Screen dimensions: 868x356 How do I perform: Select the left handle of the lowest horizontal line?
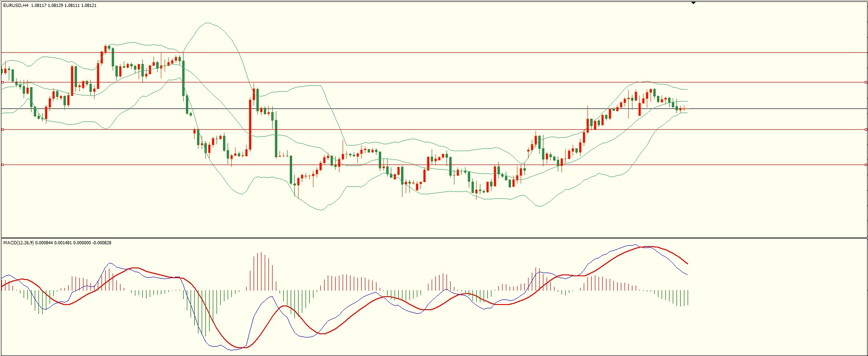pyautogui.click(x=3, y=165)
